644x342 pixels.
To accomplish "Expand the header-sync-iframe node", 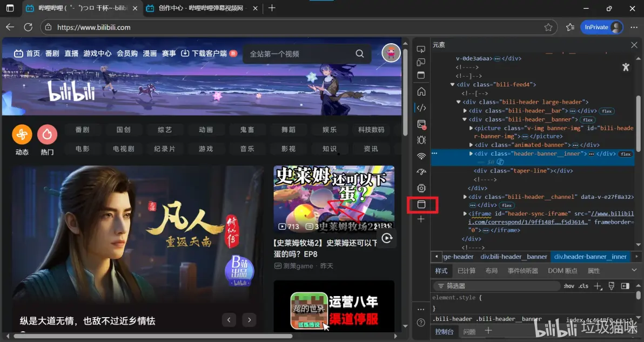I will (465, 213).
